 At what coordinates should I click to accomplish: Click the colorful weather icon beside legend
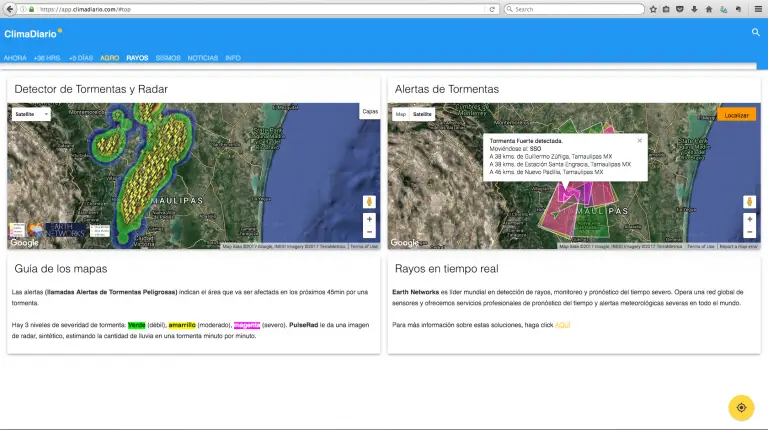tap(35, 230)
